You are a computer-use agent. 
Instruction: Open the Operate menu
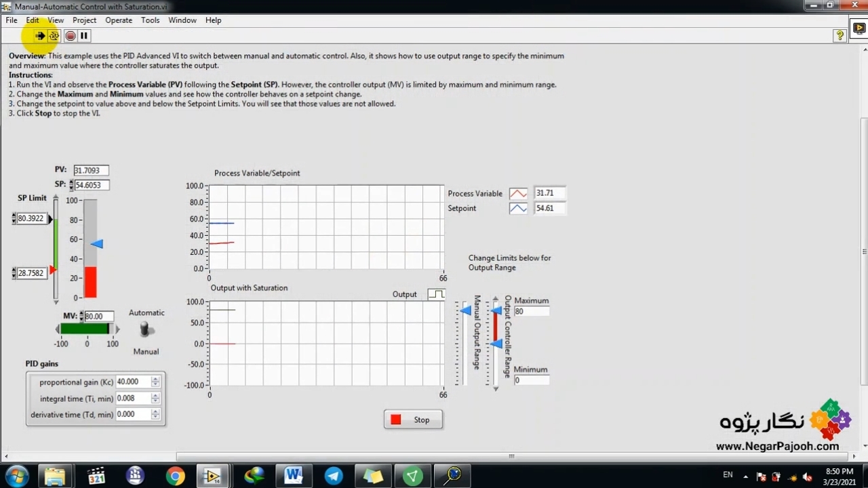[x=119, y=20]
